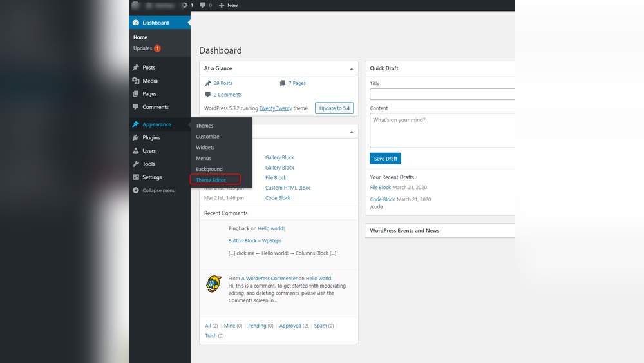Open the 2 Comments link

coord(227,95)
